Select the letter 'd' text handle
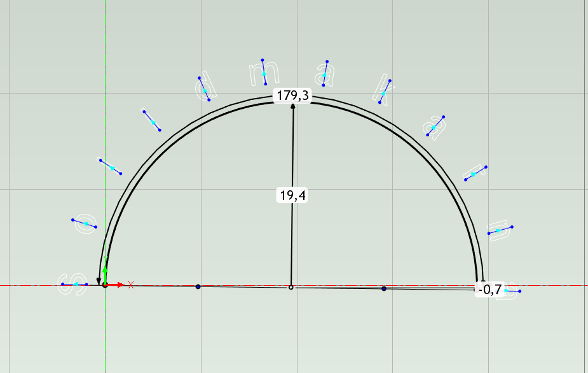The width and height of the screenshot is (588, 373). (204, 89)
